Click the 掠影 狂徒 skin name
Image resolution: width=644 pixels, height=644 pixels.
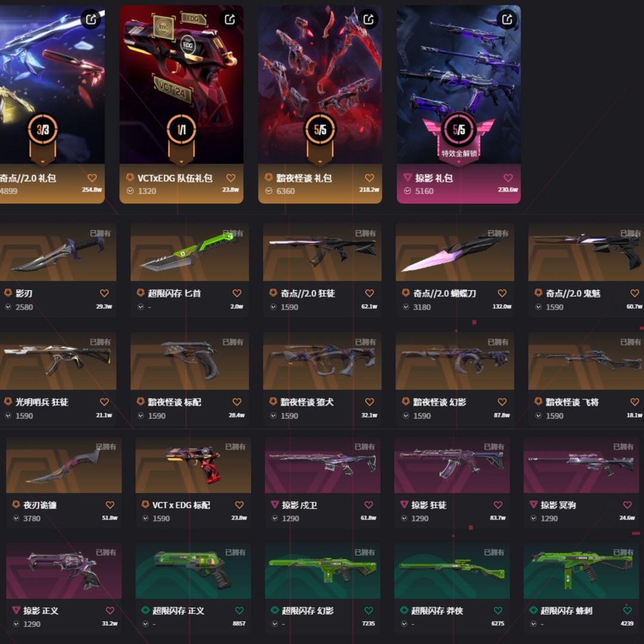pyautogui.click(x=429, y=505)
